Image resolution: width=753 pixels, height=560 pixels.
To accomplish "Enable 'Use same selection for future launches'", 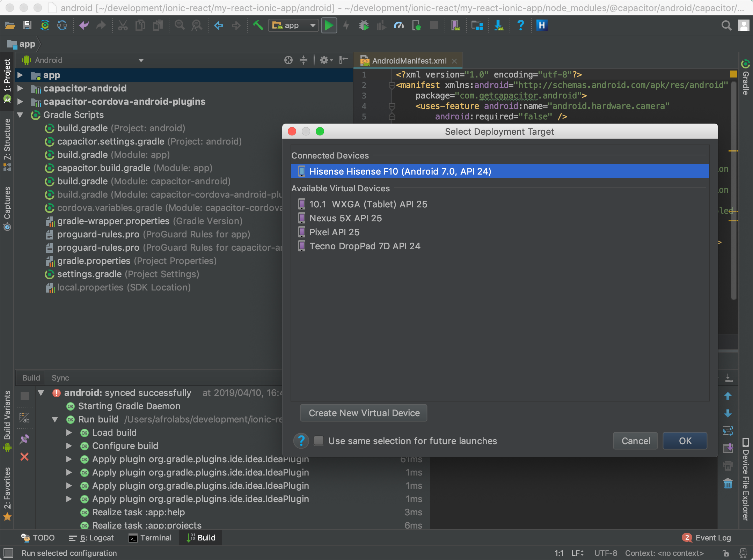I will coord(319,441).
